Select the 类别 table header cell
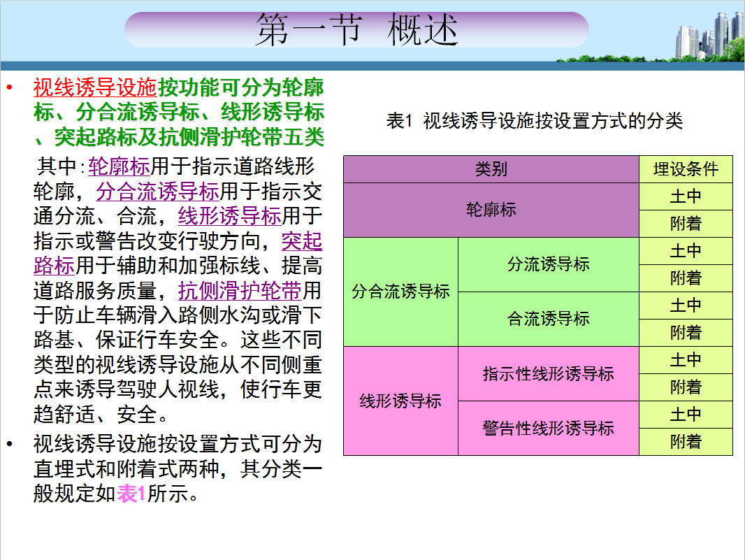The image size is (745, 560). [491, 169]
